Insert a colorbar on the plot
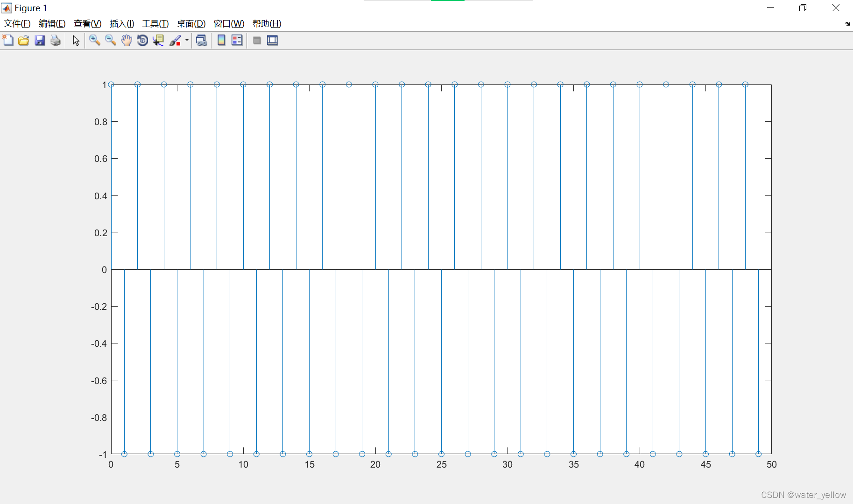 click(221, 41)
